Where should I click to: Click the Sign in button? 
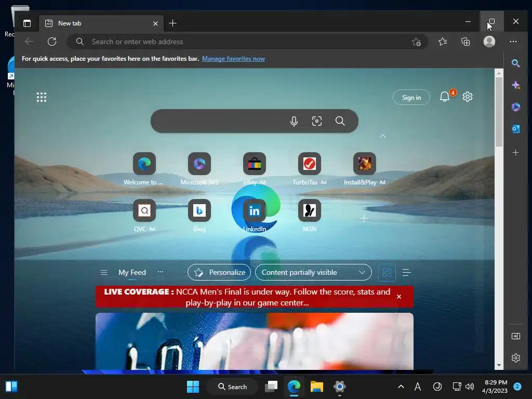pyautogui.click(x=411, y=97)
